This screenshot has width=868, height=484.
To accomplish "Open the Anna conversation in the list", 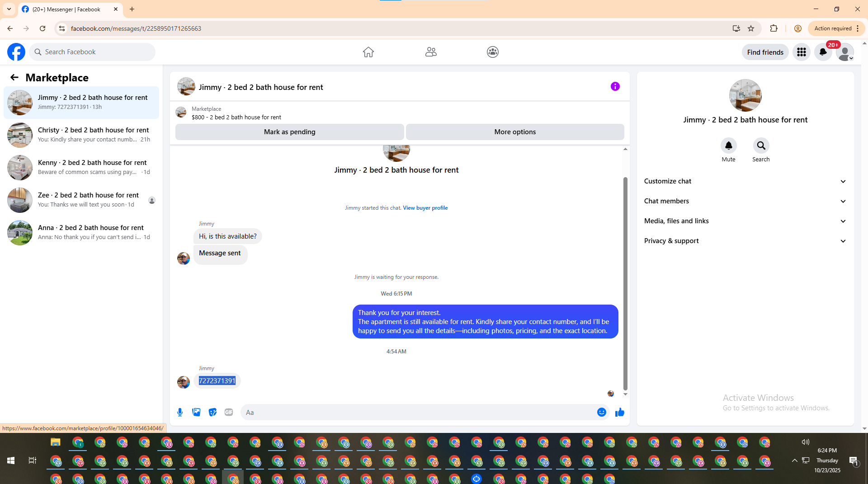I will coord(81,233).
